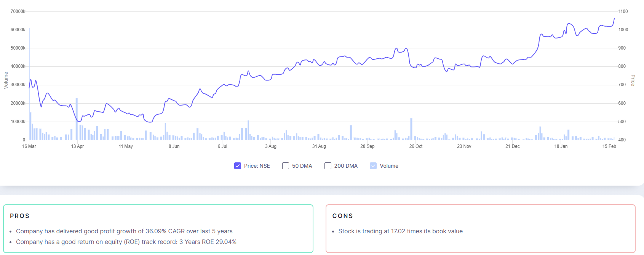The image size is (644, 255).
Task: Enable the 50 DMA checkbox
Action: (286, 166)
